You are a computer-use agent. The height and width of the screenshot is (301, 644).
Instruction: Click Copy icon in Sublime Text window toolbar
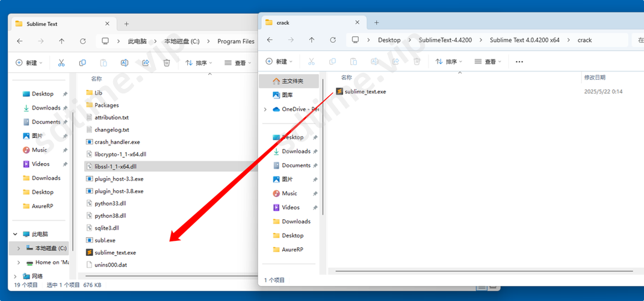coord(82,63)
